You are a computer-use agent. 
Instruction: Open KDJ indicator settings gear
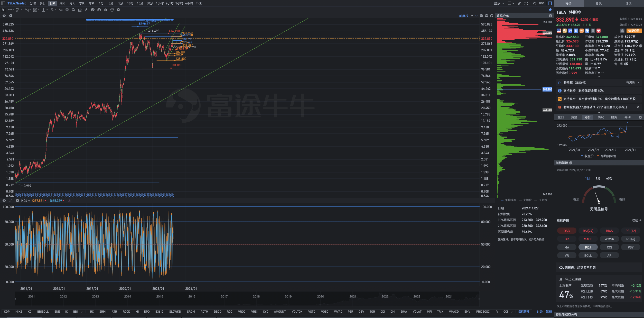(4, 201)
